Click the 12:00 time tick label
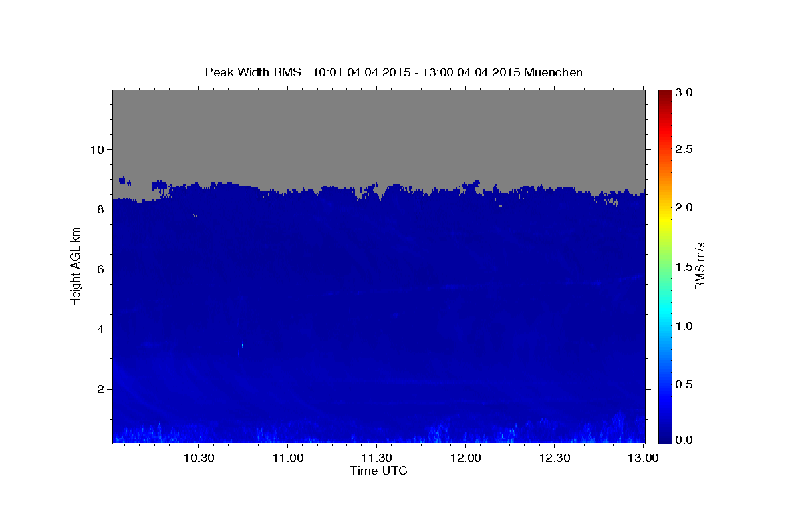The height and width of the screenshot is (532, 798). point(465,458)
